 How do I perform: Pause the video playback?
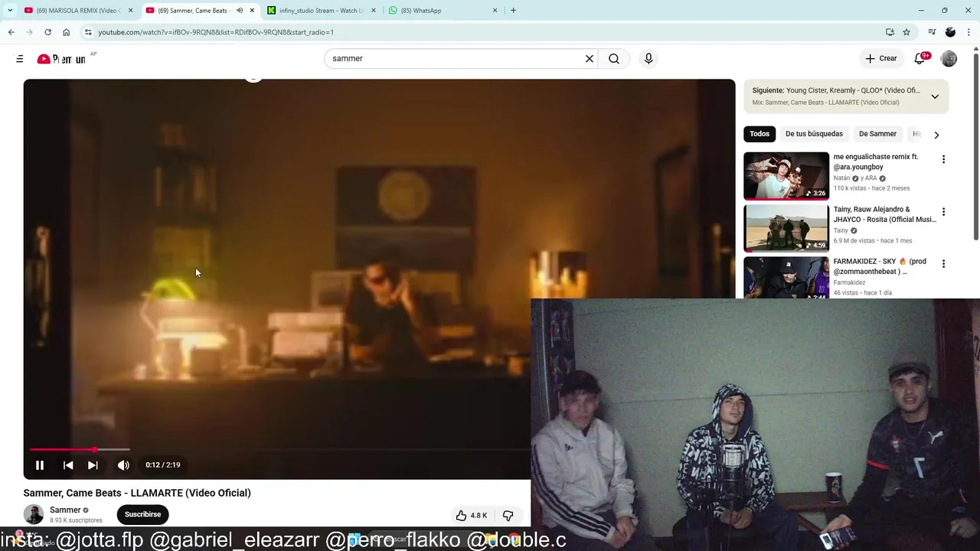40,465
